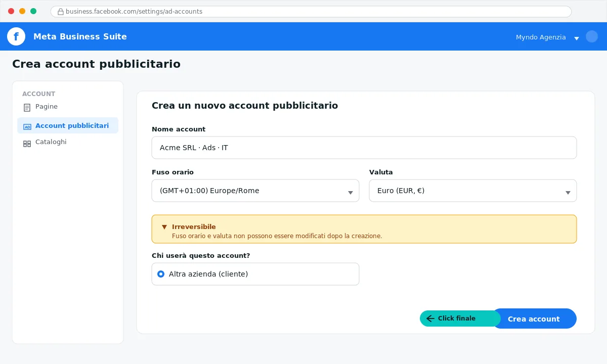Image resolution: width=607 pixels, height=364 pixels.
Task: Click the ACCOUNT section header in sidebar
Action: tap(39, 94)
